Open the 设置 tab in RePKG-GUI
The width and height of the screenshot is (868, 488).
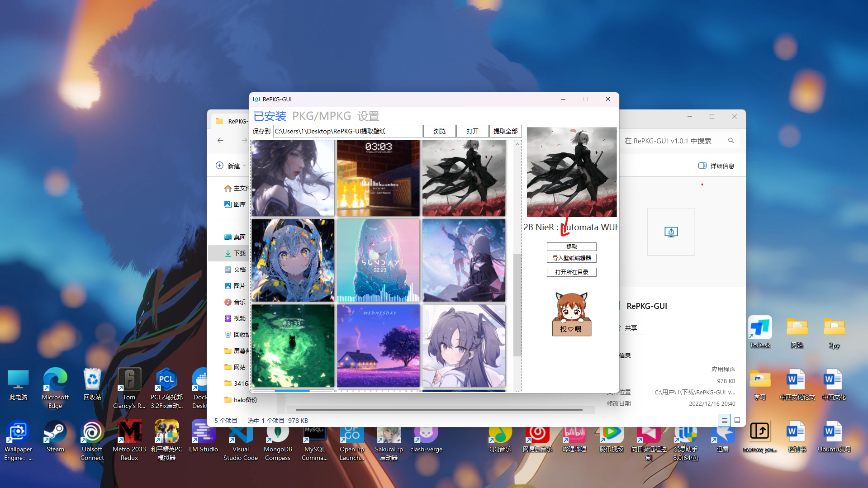click(x=368, y=116)
